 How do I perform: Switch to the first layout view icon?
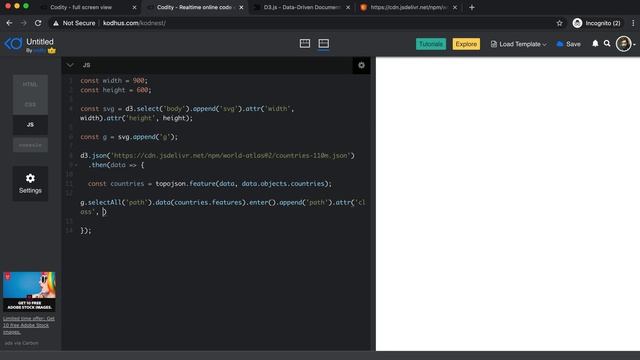tap(304, 44)
